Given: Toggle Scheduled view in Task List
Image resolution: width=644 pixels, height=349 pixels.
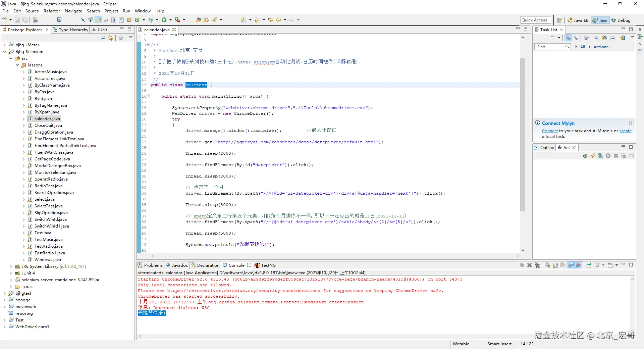Looking at the screenshot, I should (x=576, y=38).
